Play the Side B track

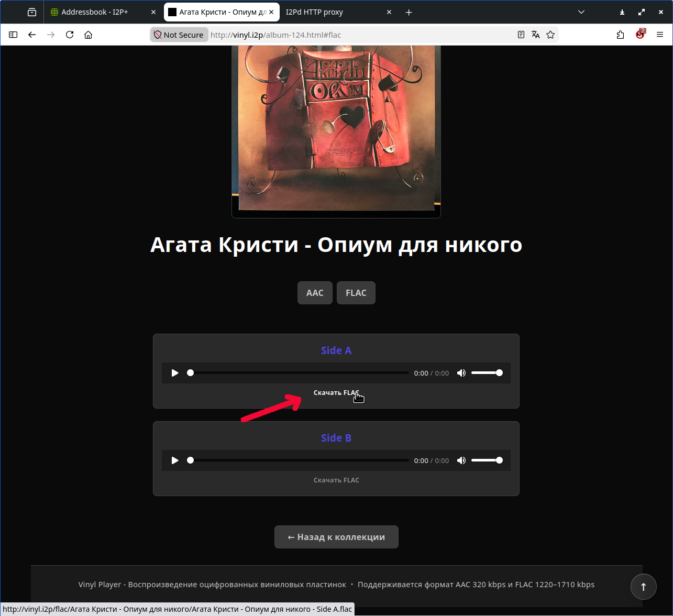175,460
